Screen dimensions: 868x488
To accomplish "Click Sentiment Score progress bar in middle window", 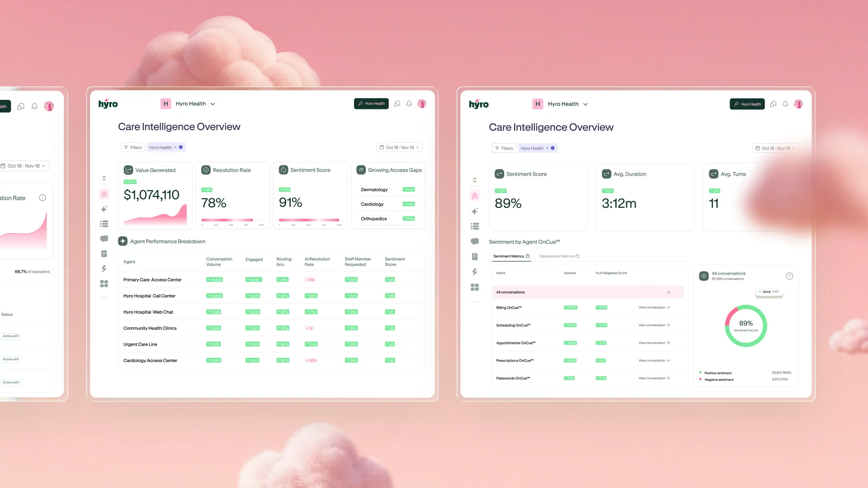I will (x=310, y=220).
